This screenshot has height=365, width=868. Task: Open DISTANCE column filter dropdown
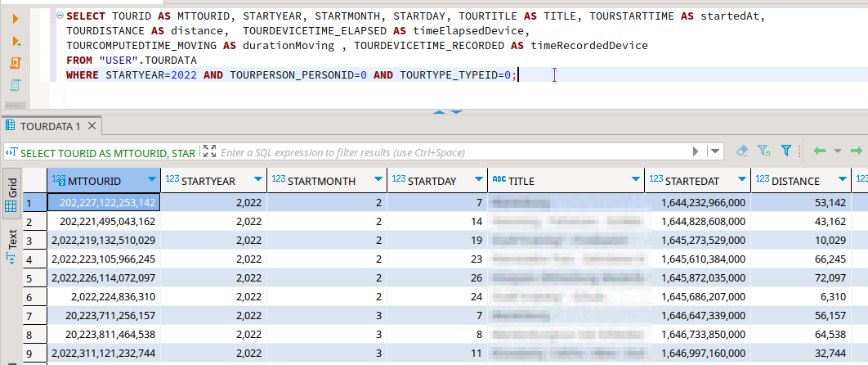843,179
